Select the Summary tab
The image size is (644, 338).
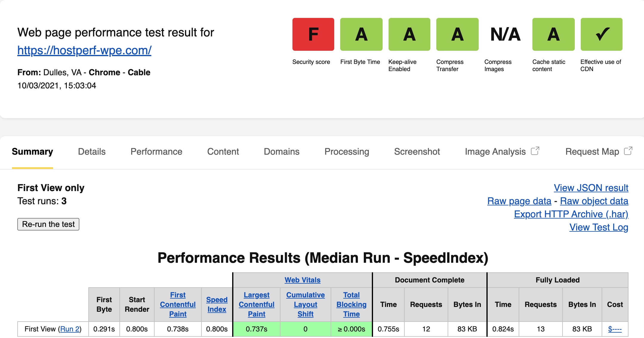click(x=33, y=152)
